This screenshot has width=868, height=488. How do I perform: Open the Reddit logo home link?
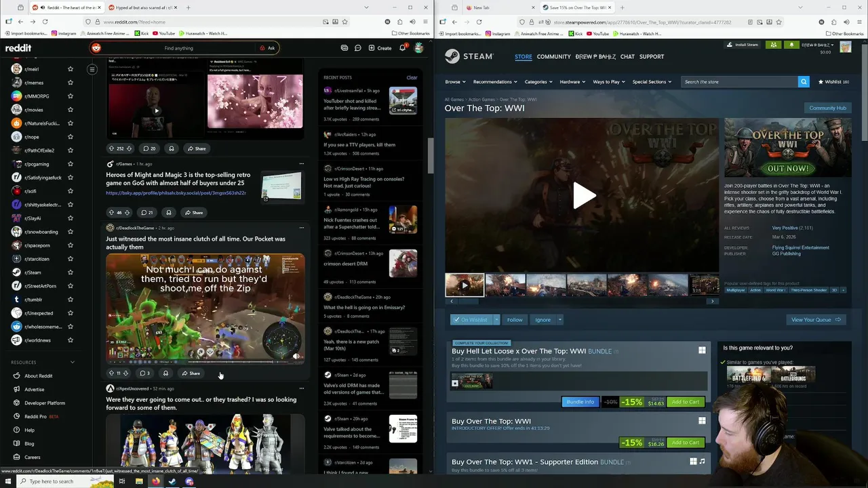[18, 48]
